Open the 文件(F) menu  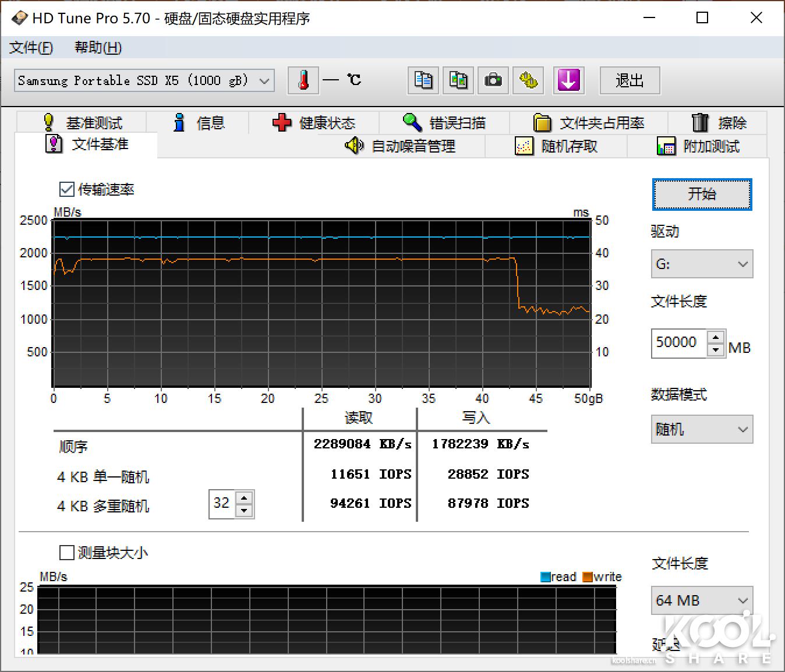coord(30,48)
